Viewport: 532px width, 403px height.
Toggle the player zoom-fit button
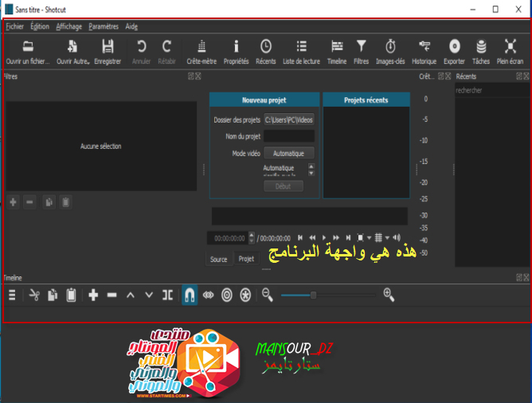pyautogui.click(x=360, y=238)
